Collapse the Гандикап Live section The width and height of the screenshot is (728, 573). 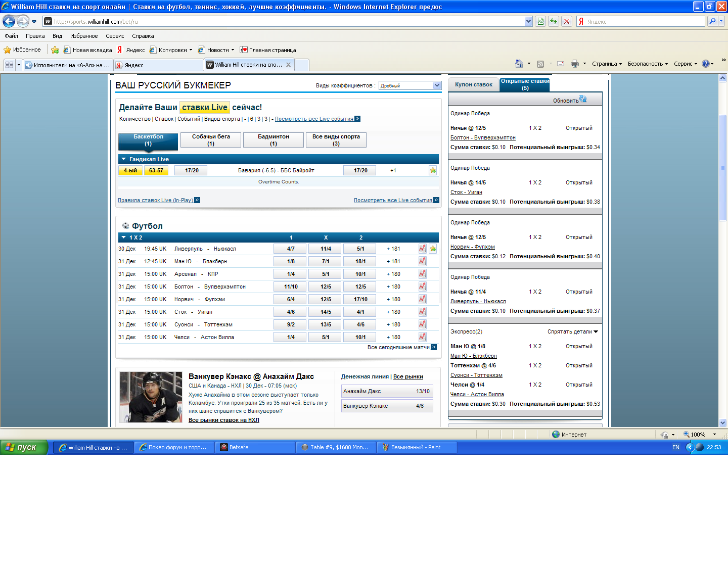[x=124, y=159]
